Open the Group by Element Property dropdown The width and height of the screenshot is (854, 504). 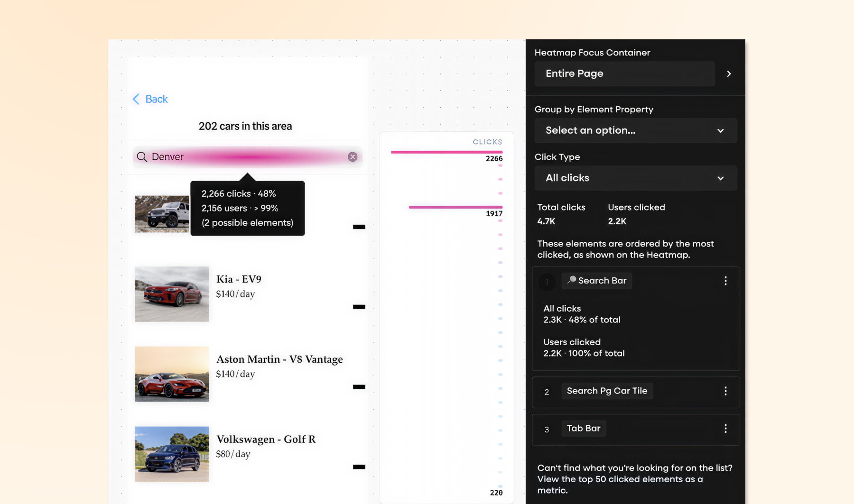pos(636,130)
